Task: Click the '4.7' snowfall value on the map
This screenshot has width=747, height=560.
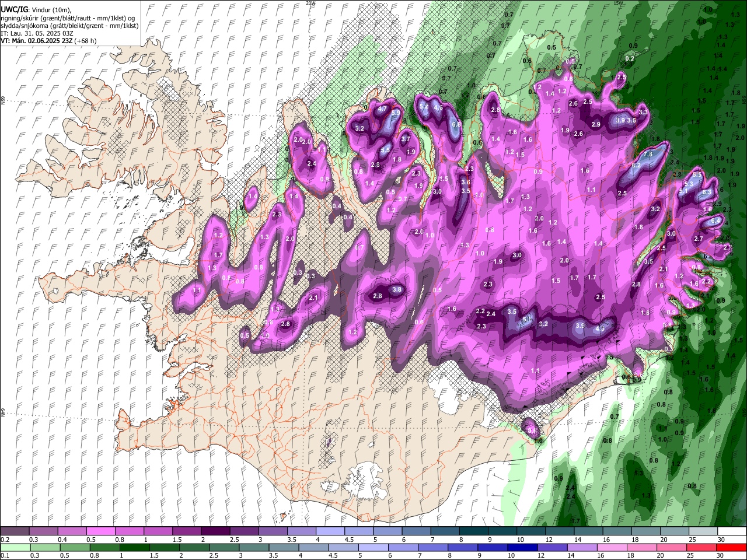Action: click(383, 108)
